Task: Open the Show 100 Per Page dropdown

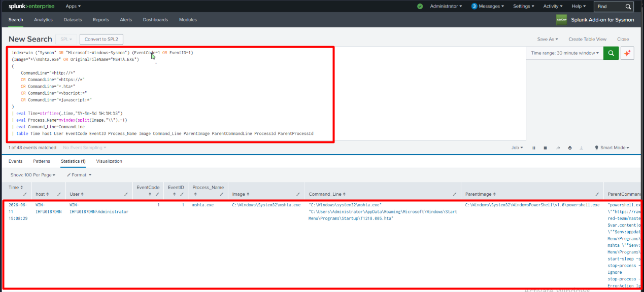Action: point(33,174)
